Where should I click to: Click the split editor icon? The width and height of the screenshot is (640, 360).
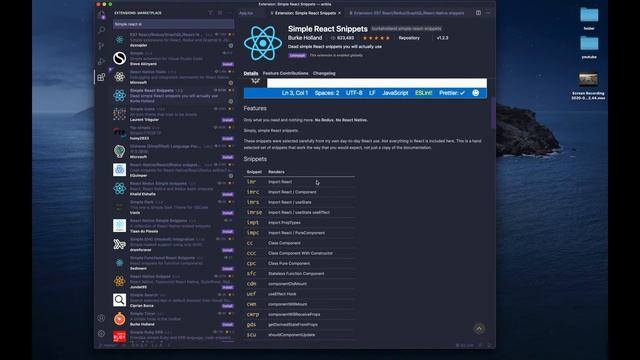coord(478,13)
